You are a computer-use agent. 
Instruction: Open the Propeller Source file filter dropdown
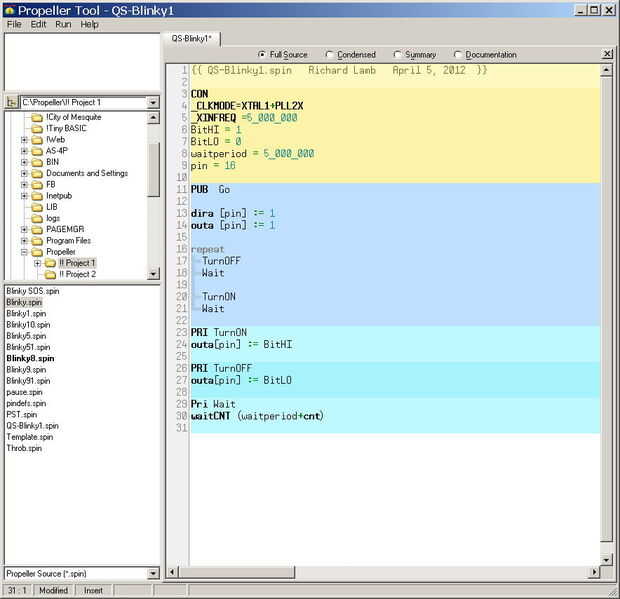tap(153, 574)
